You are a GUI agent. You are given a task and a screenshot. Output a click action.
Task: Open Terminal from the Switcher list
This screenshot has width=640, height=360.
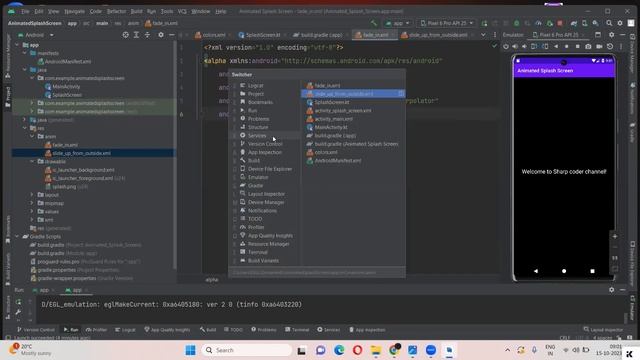(x=258, y=252)
